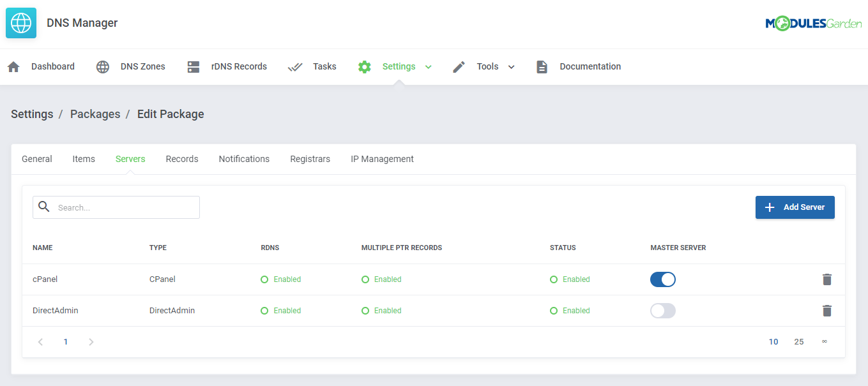Click the DNS Zones globe icon

102,66
